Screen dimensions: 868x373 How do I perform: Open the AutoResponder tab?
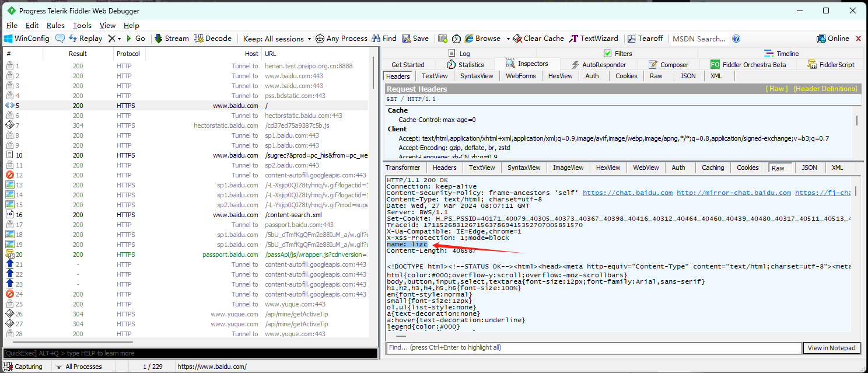(598, 65)
